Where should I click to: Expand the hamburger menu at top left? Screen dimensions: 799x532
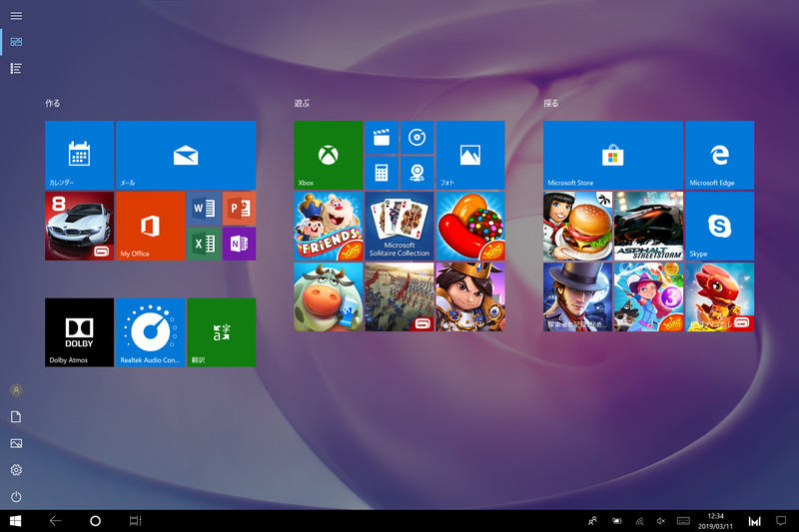click(x=16, y=16)
